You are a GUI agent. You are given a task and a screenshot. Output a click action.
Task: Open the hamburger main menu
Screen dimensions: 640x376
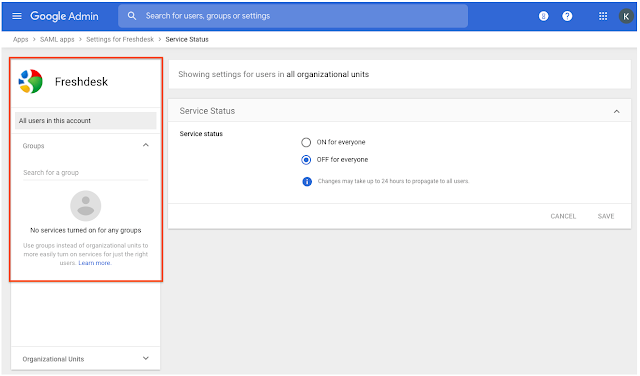(x=17, y=16)
